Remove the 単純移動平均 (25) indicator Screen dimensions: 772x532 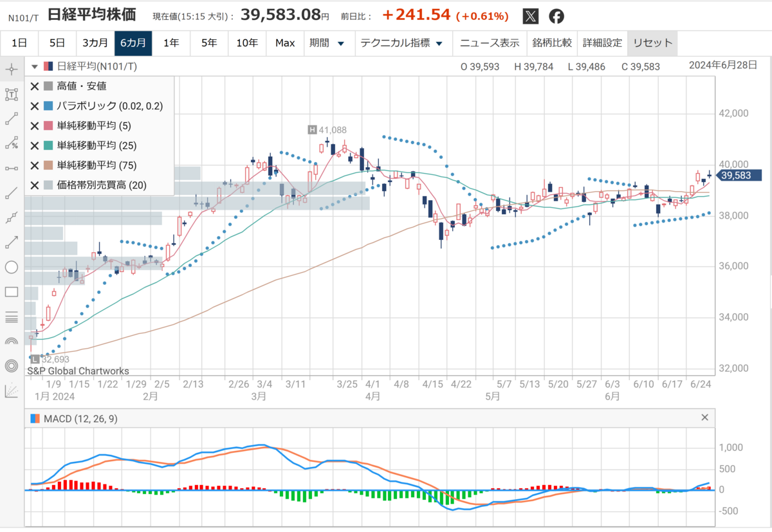tap(35, 145)
